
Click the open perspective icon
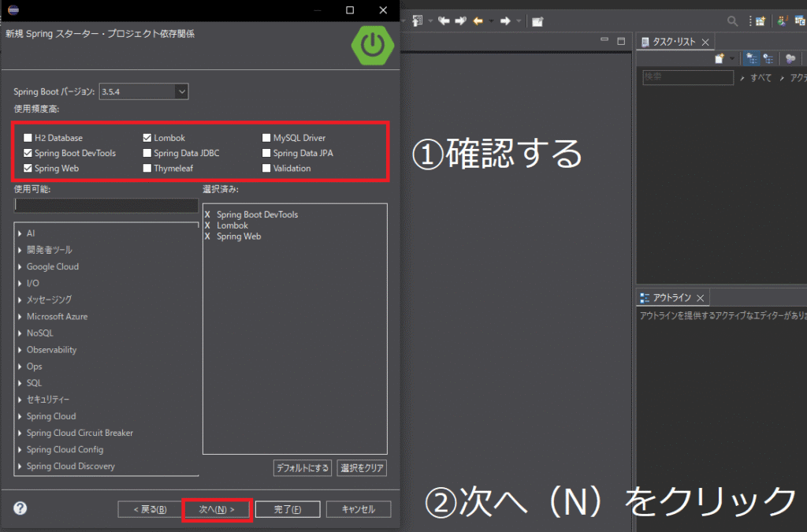click(761, 21)
